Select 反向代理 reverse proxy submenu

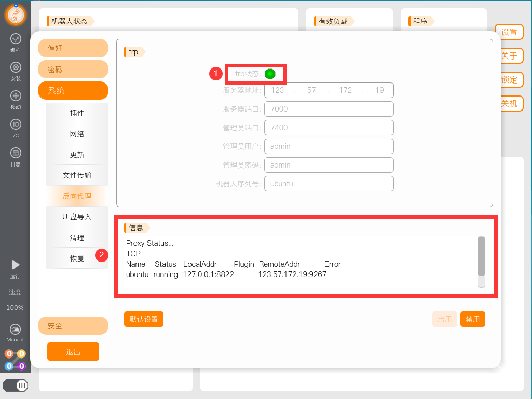[77, 196]
